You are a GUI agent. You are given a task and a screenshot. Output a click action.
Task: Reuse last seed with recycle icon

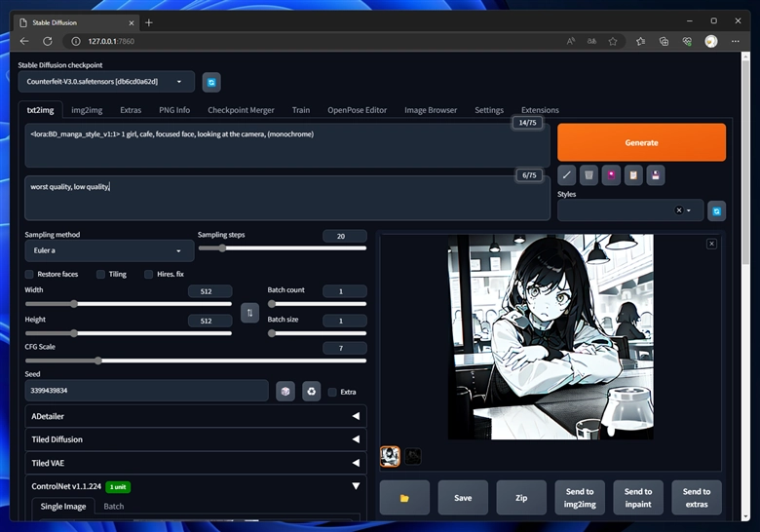311,391
